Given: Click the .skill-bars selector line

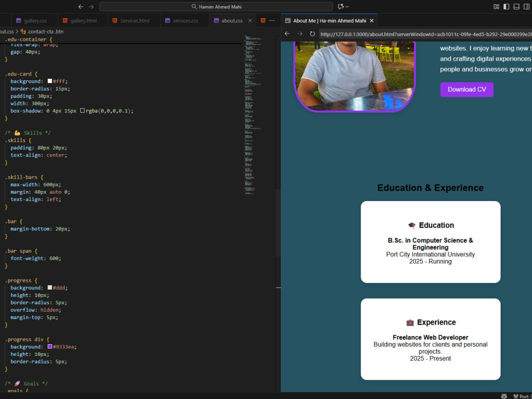Looking at the screenshot, I should pyautogui.click(x=24, y=177).
